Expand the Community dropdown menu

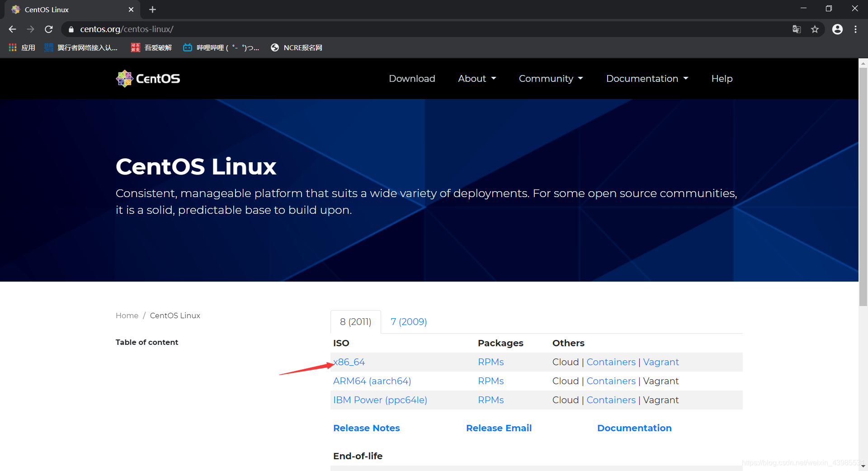pyautogui.click(x=551, y=79)
